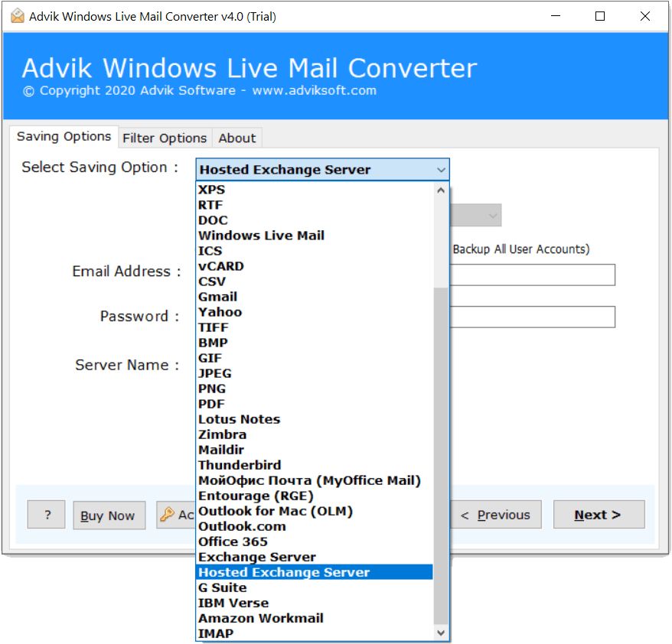The image size is (672, 644).
Task: Click the list scrollbar down arrow
Action: pyautogui.click(x=441, y=633)
